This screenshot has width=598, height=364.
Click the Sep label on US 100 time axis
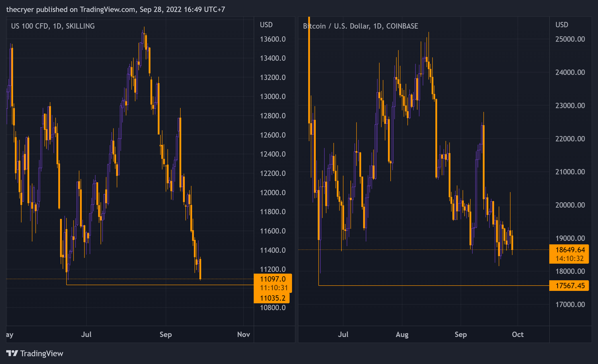[x=166, y=335]
